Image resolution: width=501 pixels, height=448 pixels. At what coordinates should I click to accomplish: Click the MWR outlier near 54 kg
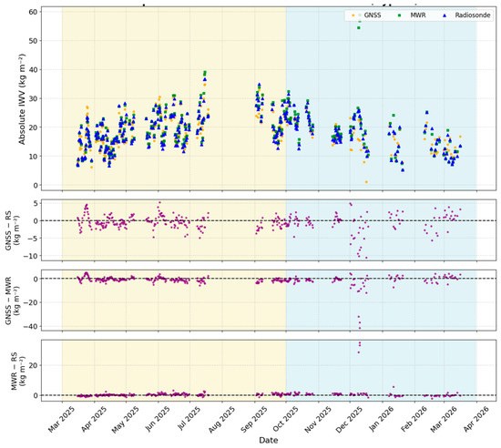[359, 28]
